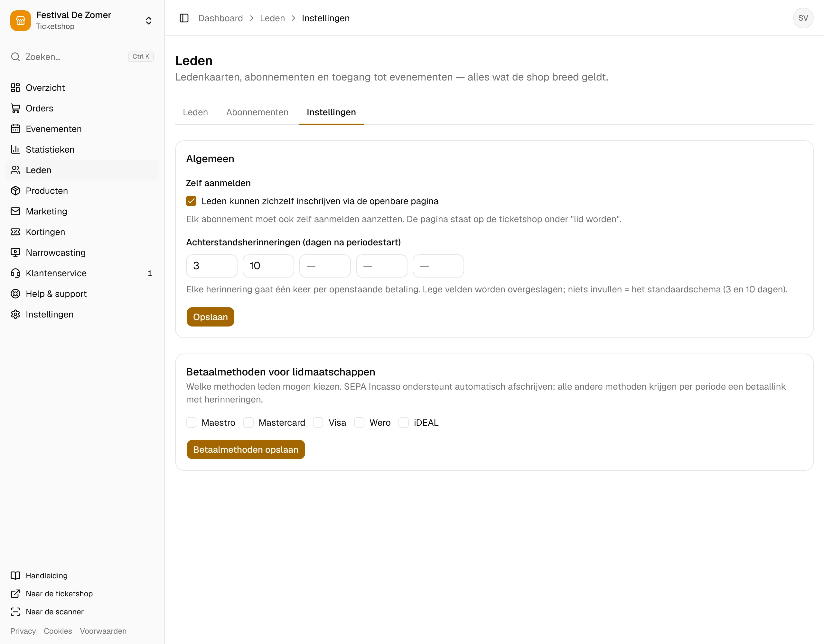Open Narrowcasting screen icon
This screenshot has width=824, height=644.
click(x=15, y=252)
